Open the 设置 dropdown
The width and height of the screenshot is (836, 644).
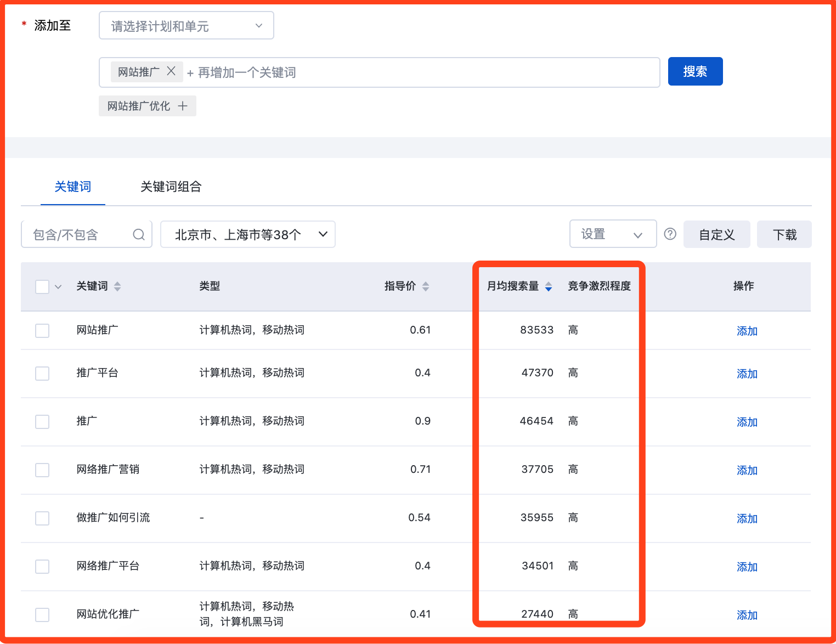pos(613,234)
